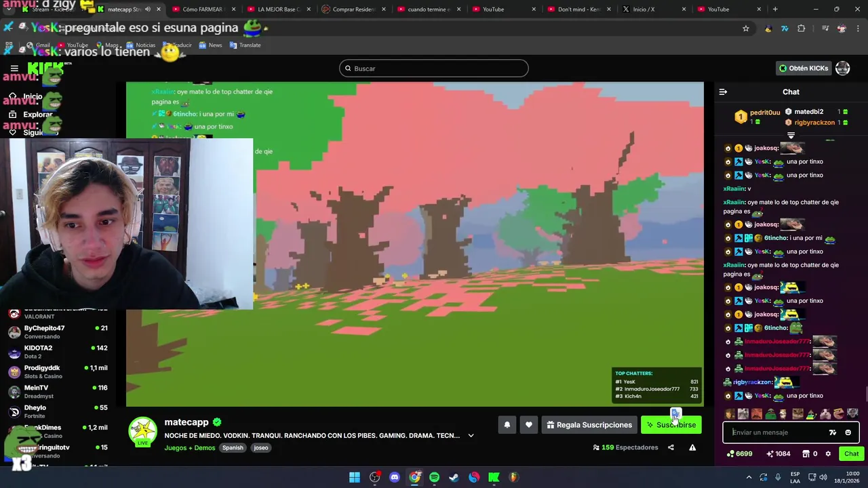Open the 7TV emote menu in chat
The width and height of the screenshot is (868, 488).
[x=833, y=432]
